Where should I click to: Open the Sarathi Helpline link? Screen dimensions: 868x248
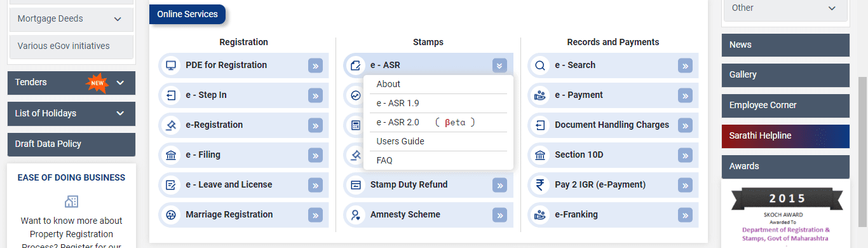click(x=785, y=136)
